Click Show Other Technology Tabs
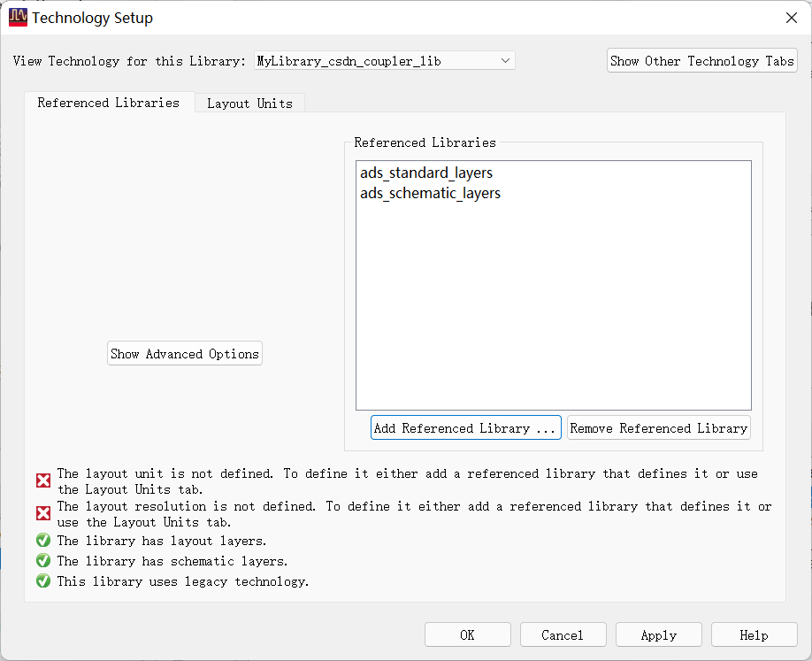812x661 pixels. point(701,60)
